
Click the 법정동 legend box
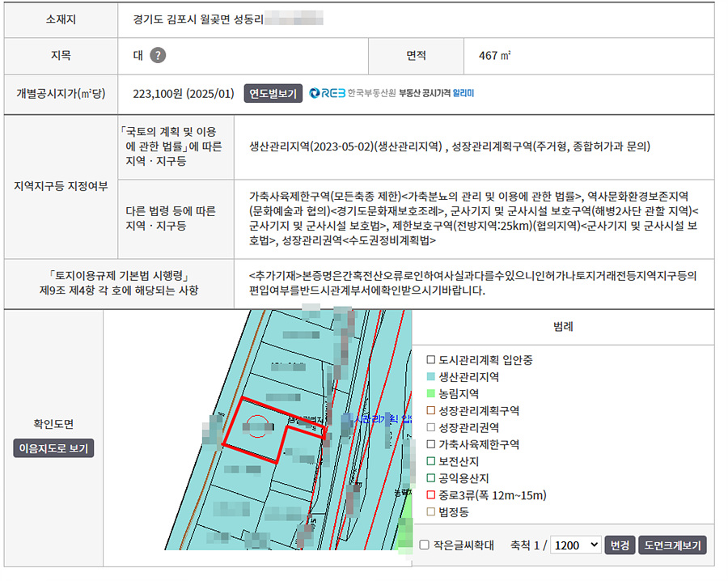431,512
